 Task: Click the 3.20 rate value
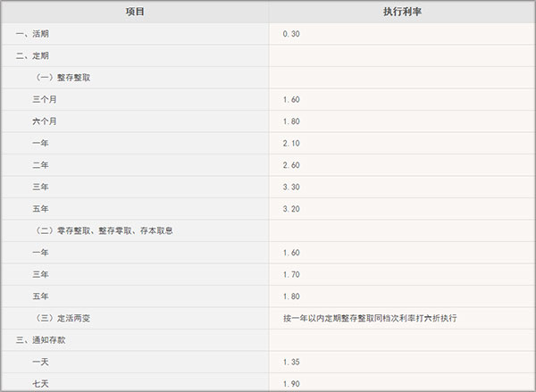(x=290, y=208)
